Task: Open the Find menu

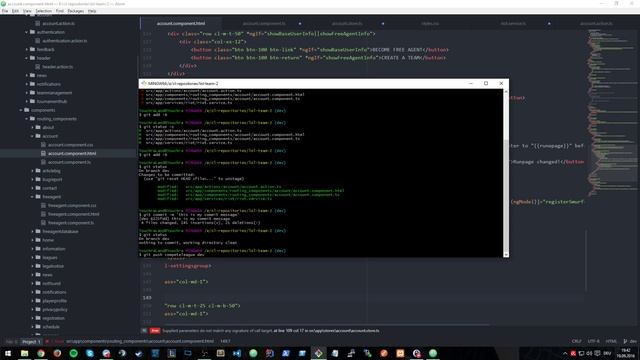Action: coord(60,11)
